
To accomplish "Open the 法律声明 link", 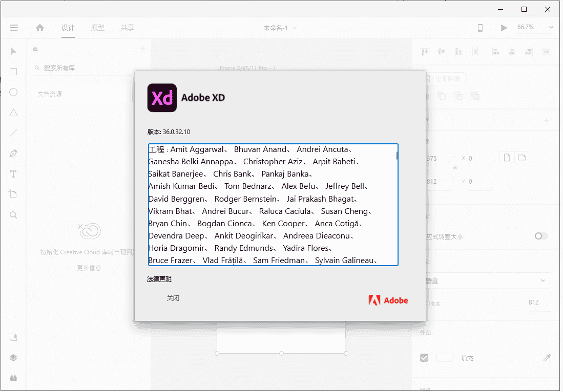I will pyautogui.click(x=159, y=279).
